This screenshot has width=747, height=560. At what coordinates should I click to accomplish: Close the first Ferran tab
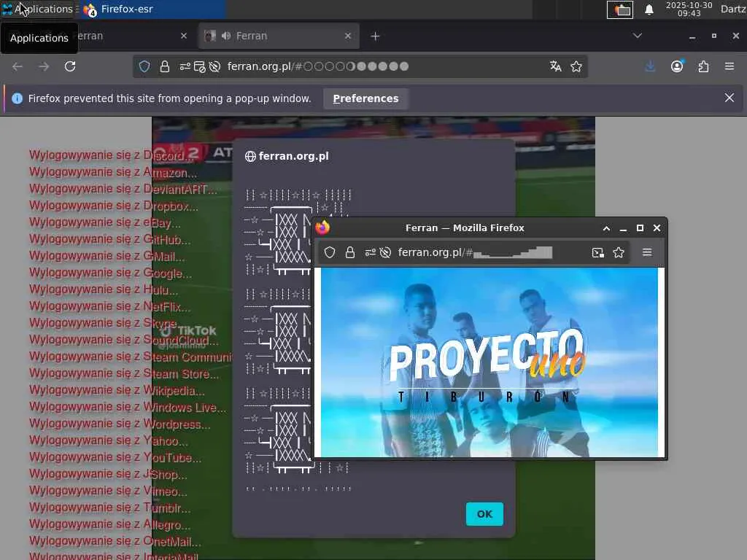click(x=184, y=36)
